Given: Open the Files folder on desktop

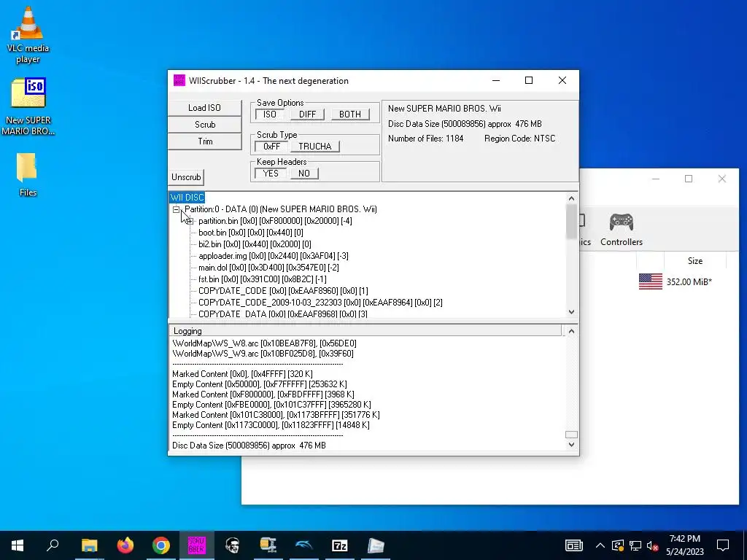Looking at the screenshot, I should coord(28,174).
